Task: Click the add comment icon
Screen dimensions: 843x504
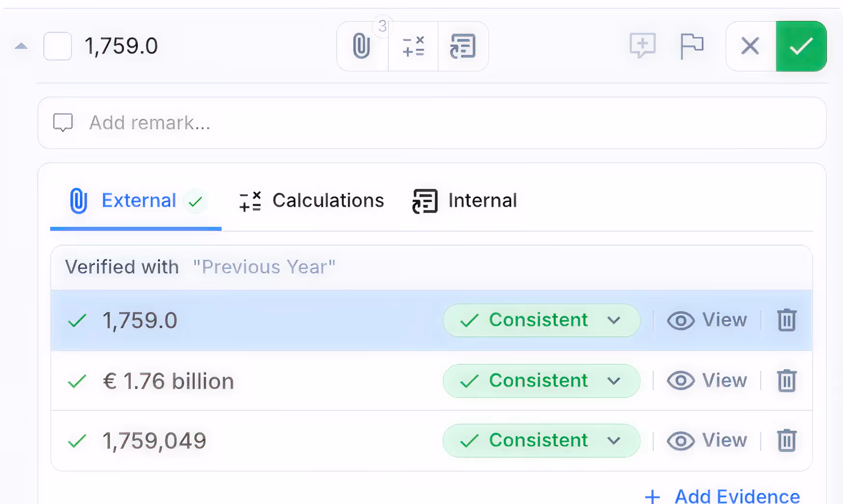Action: coord(642,46)
